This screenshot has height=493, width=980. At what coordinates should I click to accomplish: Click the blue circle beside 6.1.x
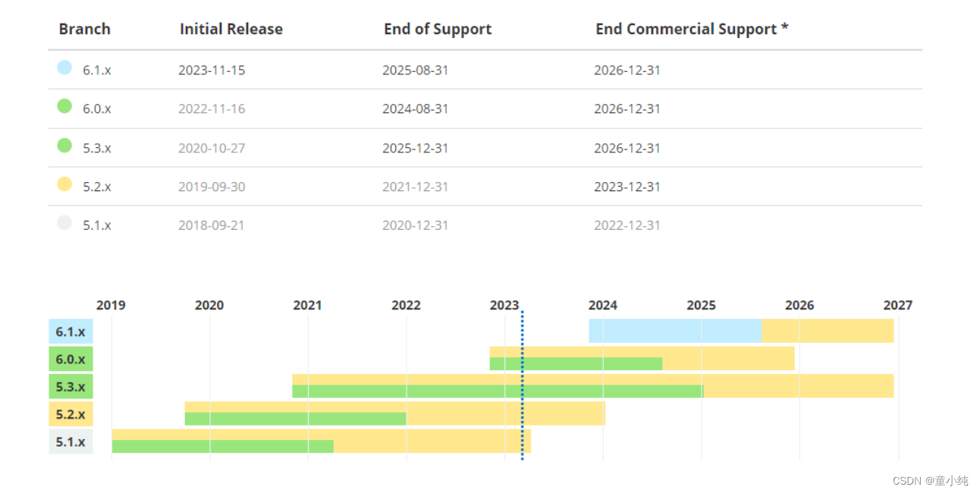coord(64,68)
